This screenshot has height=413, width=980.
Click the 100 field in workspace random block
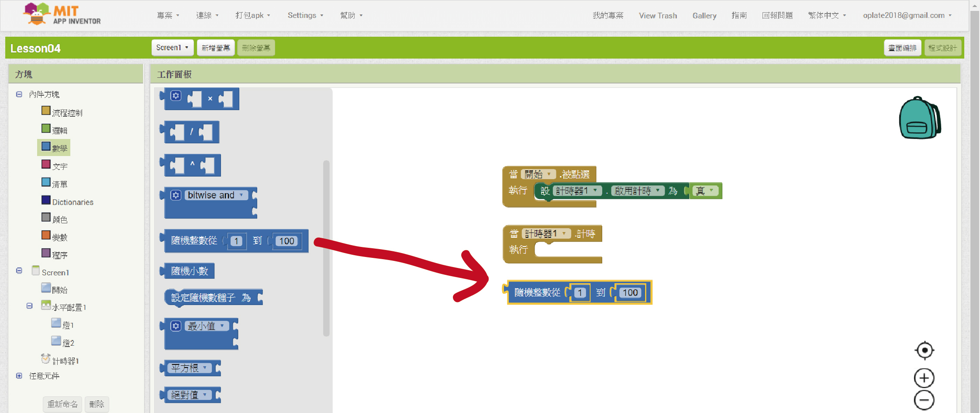[630, 293]
